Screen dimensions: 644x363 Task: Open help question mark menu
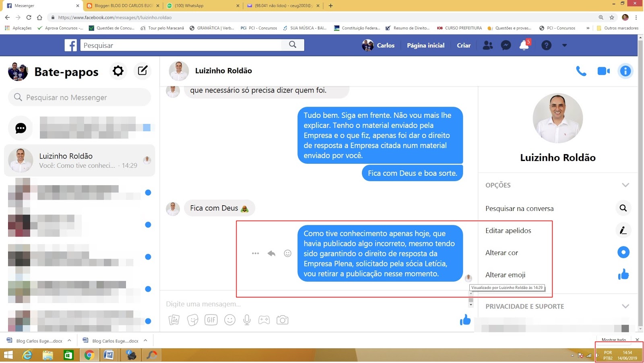point(546,45)
